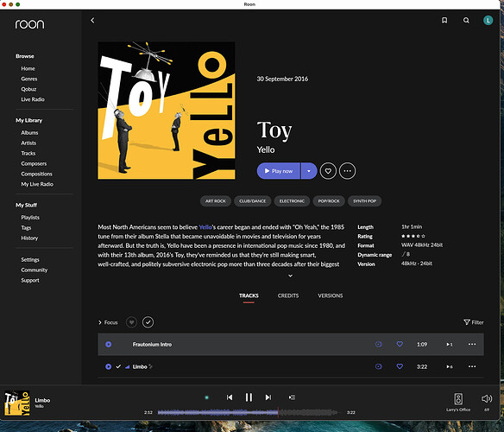Open Tags under My Stuff
The height and width of the screenshot is (432, 504).
coord(26,227)
